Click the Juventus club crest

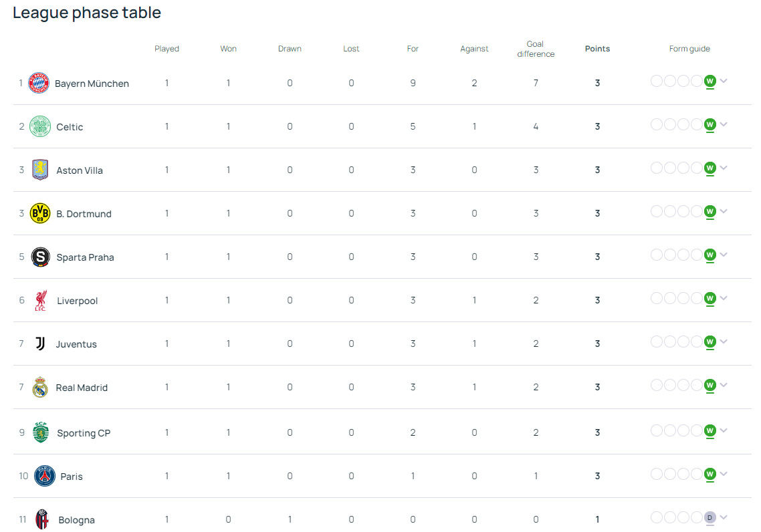(40, 344)
